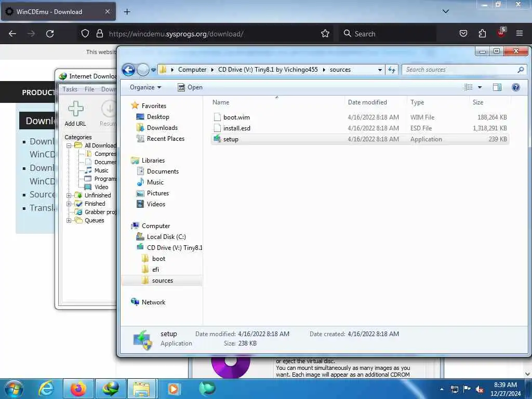This screenshot has height=399, width=532.
Task: Open the File menu in Download Manager
Action: click(89, 89)
